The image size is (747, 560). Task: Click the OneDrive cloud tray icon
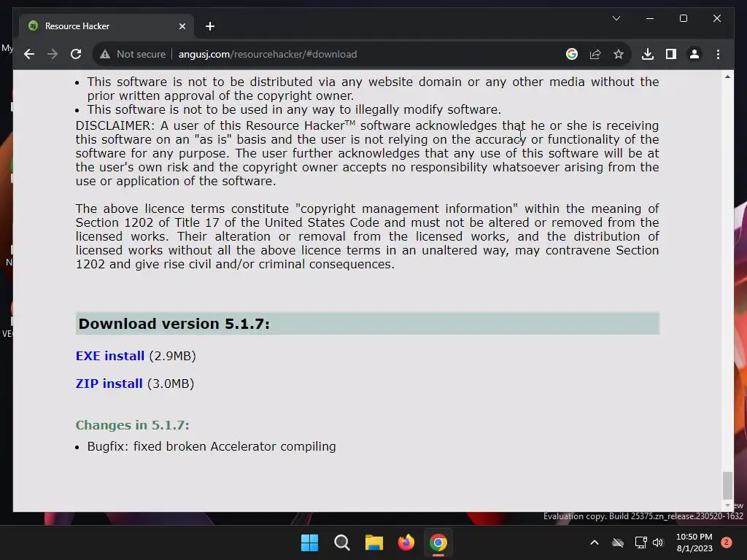pyautogui.click(x=618, y=542)
